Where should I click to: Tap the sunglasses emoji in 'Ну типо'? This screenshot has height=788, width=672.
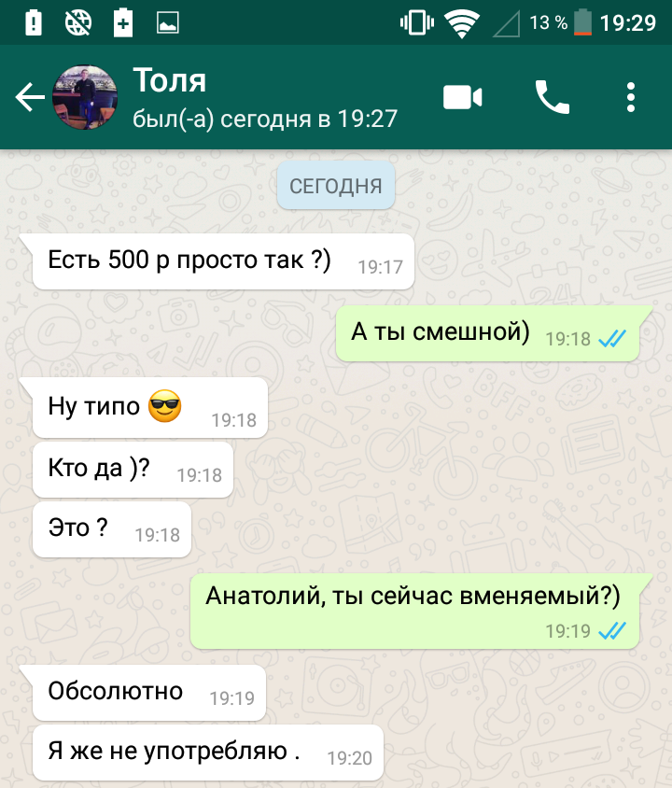tap(165, 405)
